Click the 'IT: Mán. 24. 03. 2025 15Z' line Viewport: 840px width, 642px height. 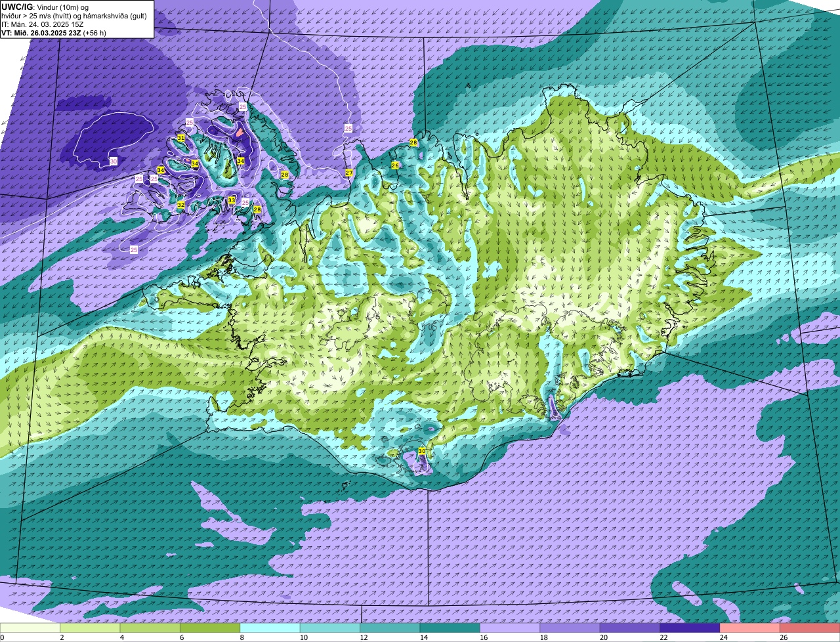[42, 24]
